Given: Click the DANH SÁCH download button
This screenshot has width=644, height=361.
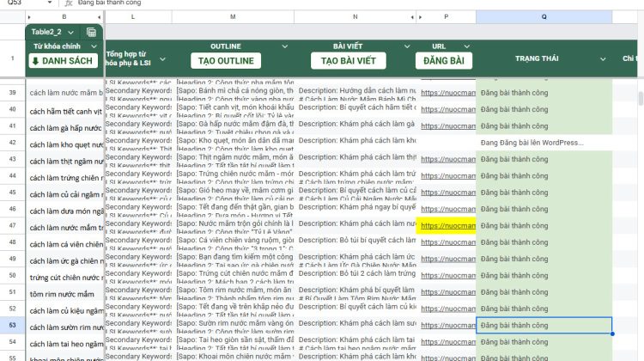Looking at the screenshot, I should coord(64,61).
